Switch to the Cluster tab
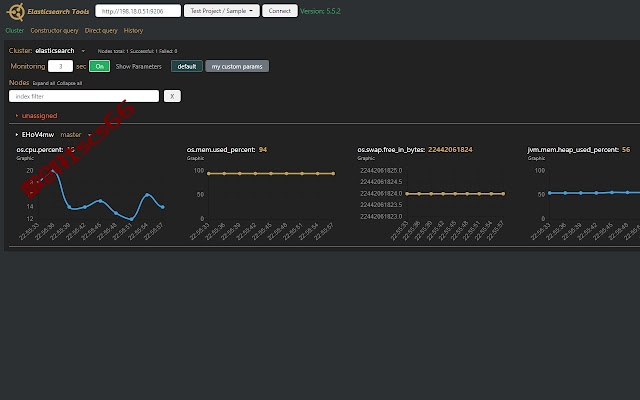Viewport: 640px width, 400px height. pos(15,31)
